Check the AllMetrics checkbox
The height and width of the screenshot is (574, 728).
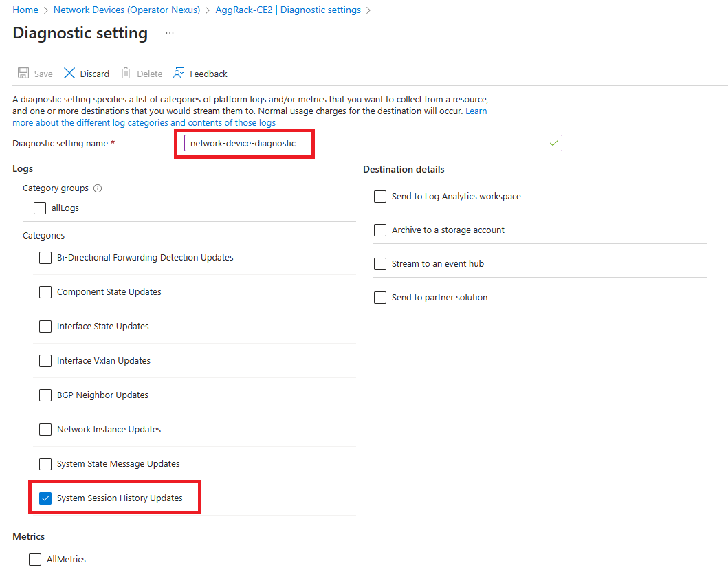pyautogui.click(x=35, y=560)
